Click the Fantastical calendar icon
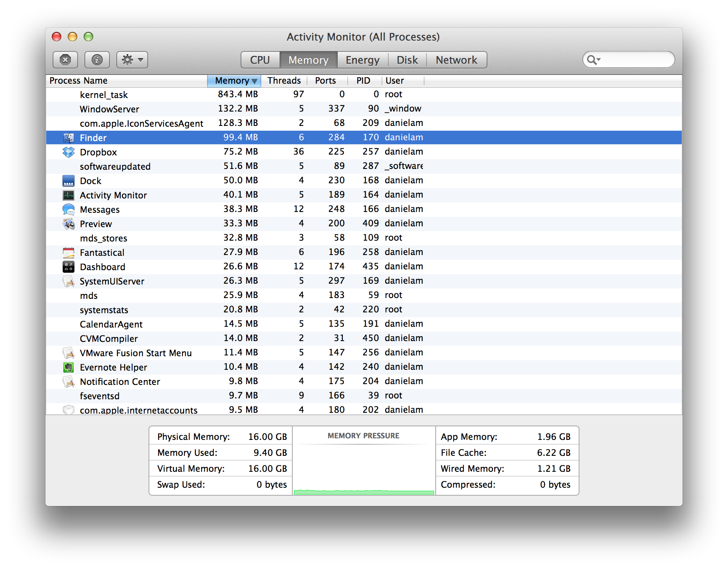 click(x=68, y=252)
